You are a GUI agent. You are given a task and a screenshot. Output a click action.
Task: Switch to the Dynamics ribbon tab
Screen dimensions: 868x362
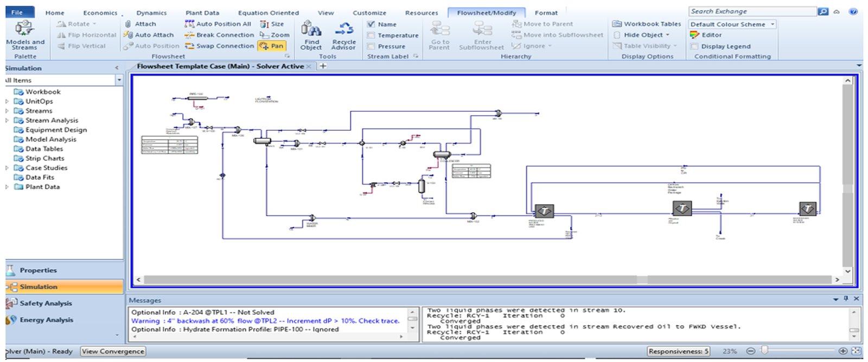tap(151, 13)
